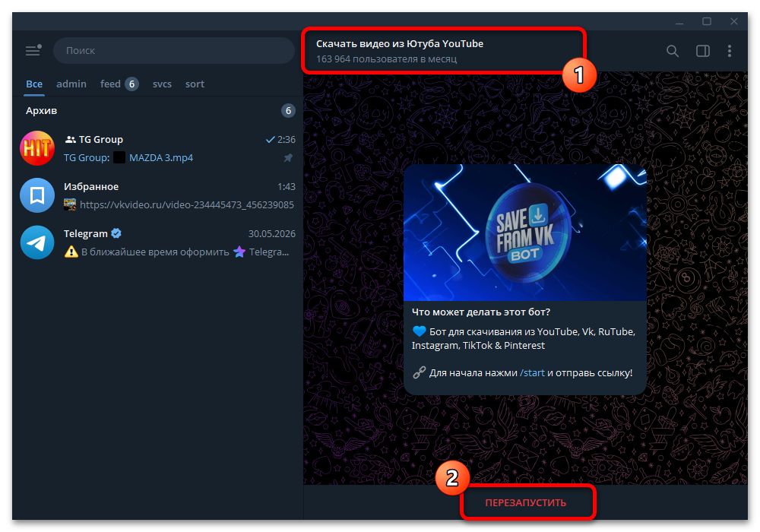Click the Telegram paper-plane avatar
The width and height of the screenshot is (760, 532).
pyautogui.click(x=36, y=242)
